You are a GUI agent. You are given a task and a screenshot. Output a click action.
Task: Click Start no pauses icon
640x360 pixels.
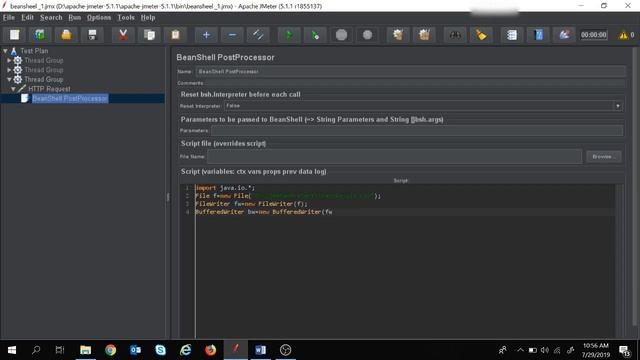[315, 35]
